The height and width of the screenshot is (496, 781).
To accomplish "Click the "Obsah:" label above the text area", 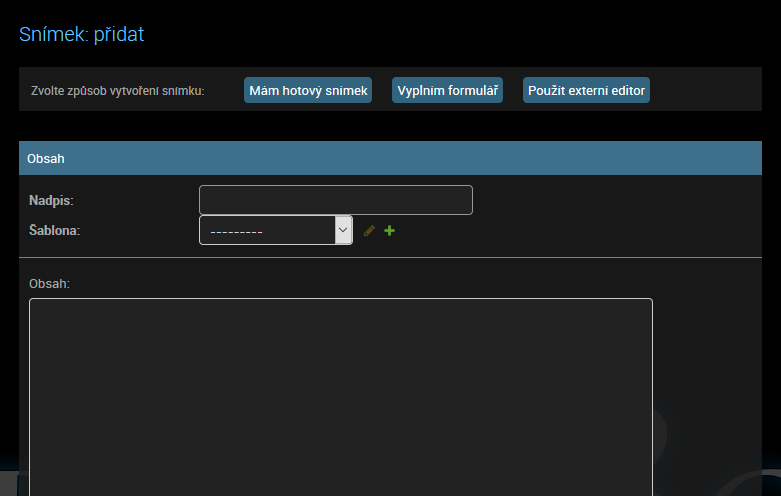I will [x=50, y=283].
